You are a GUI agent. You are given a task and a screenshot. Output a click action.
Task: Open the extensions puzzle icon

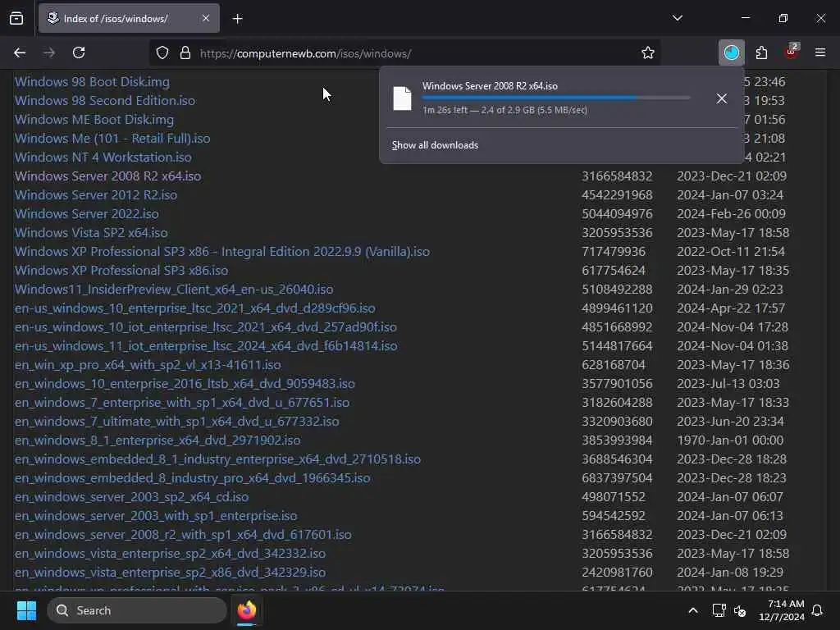click(x=761, y=52)
